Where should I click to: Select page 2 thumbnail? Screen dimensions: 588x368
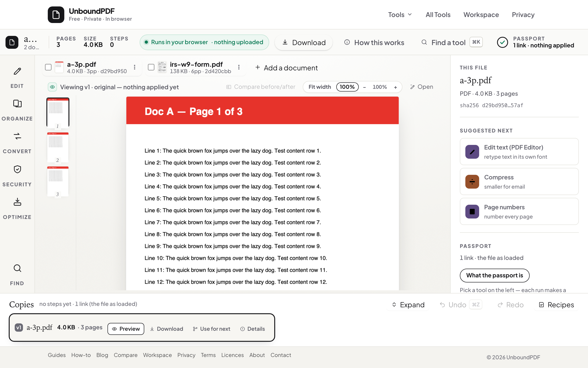58,147
